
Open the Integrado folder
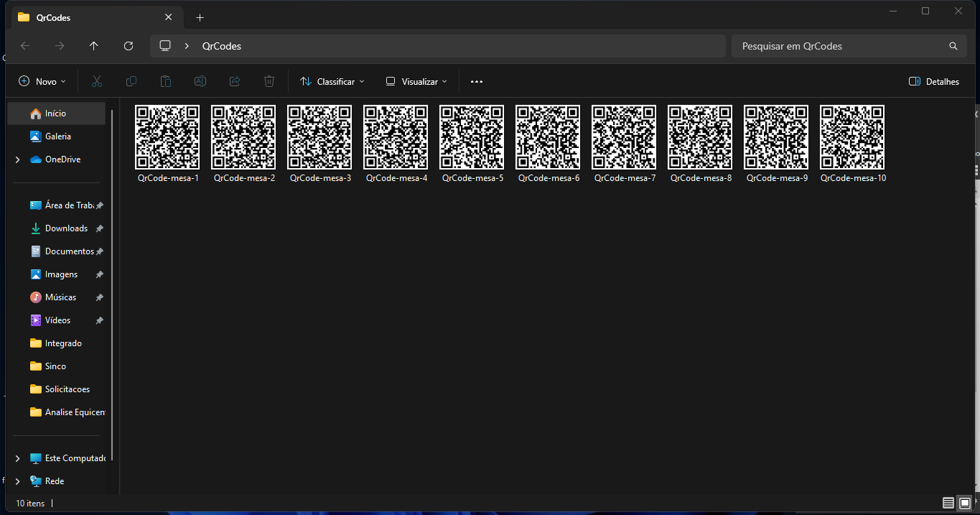point(56,343)
